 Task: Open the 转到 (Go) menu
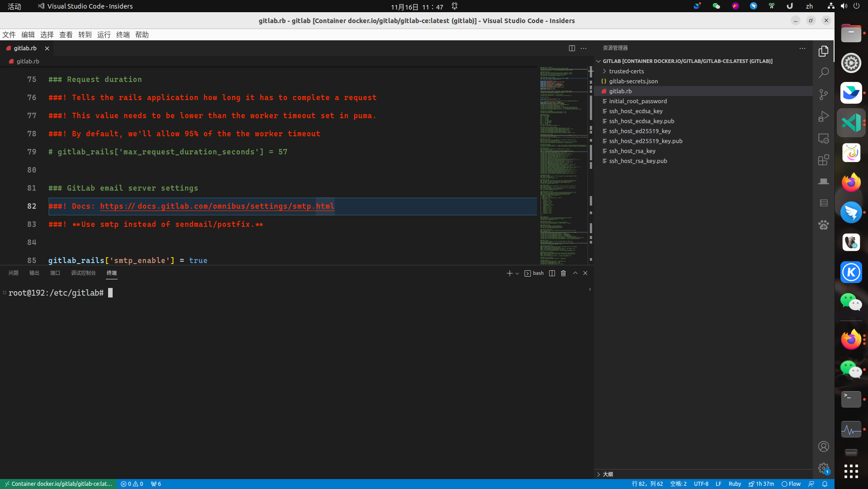85,35
